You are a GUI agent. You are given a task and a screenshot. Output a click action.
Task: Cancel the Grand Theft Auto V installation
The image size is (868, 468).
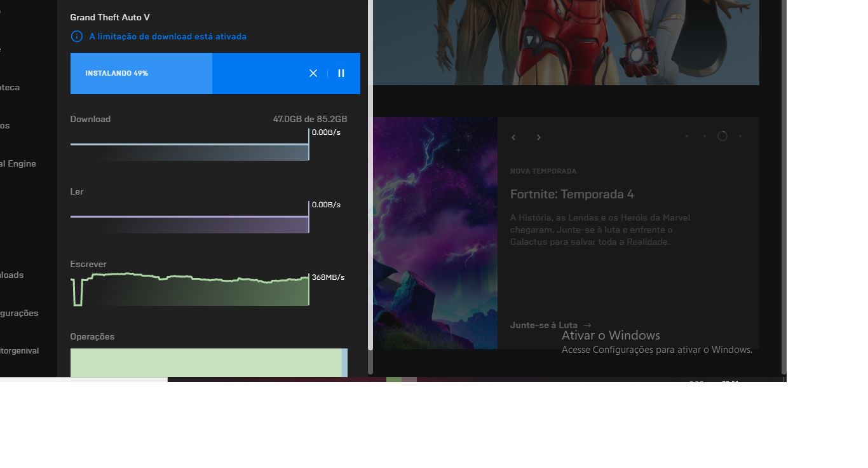(313, 73)
